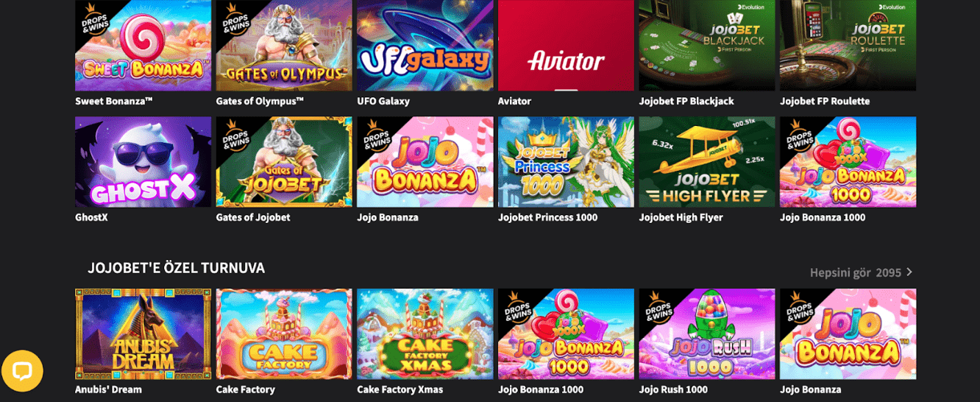Select the Jojobet Princess 1000 tile
Viewport: 980px width, 402px height.
coord(566,162)
